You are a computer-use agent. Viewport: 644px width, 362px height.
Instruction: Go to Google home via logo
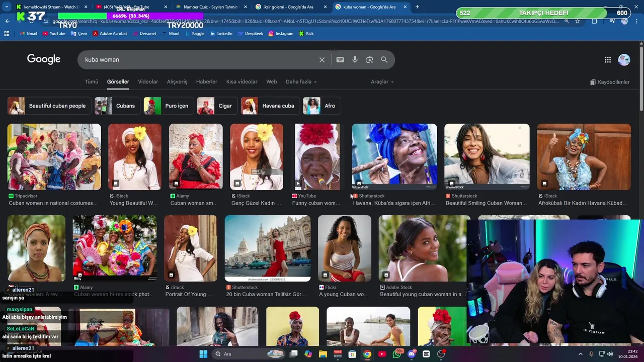coord(44,59)
